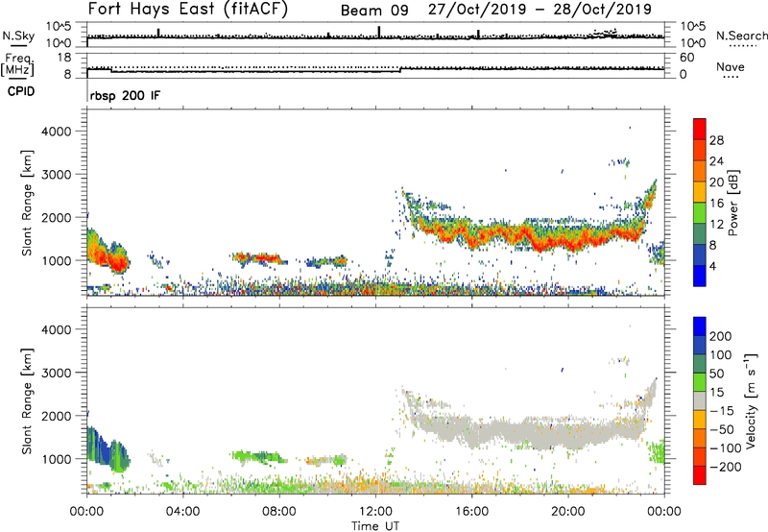Click the "4" tick on power colorbar
The width and height of the screenshot is (768, 532).
coord(712,266)
